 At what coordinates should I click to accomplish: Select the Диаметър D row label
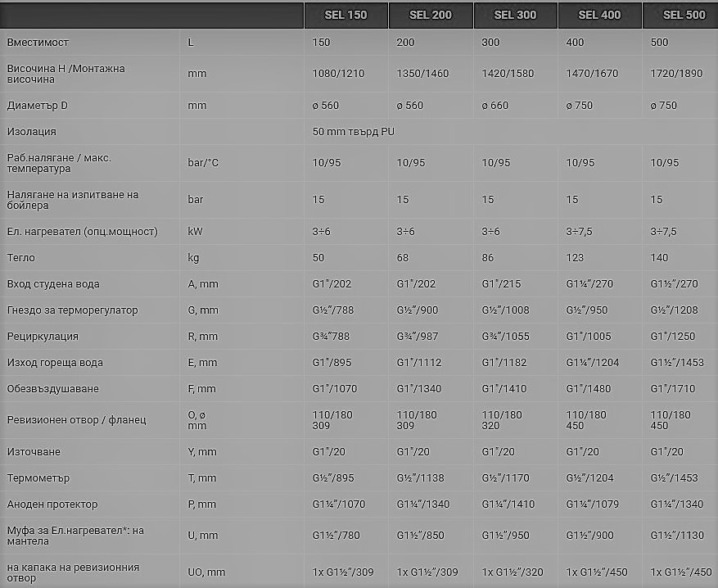(x=37, y=106)
